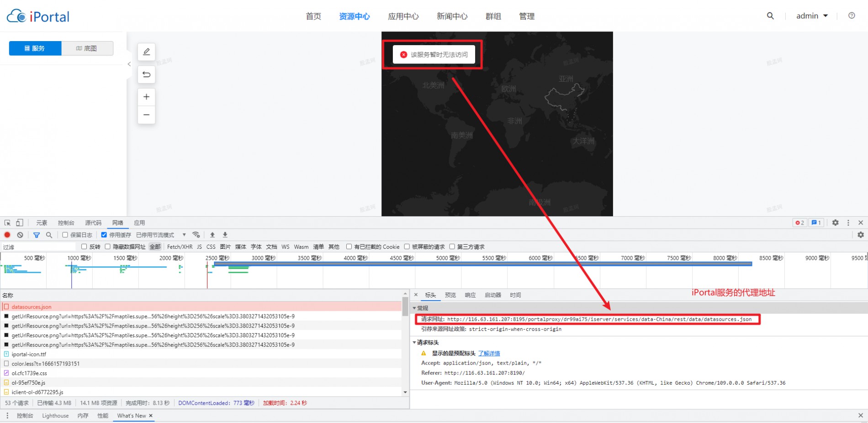868x423 pixels.
Task: Click the 了解详情 link
Action: [x=489, y=354]
